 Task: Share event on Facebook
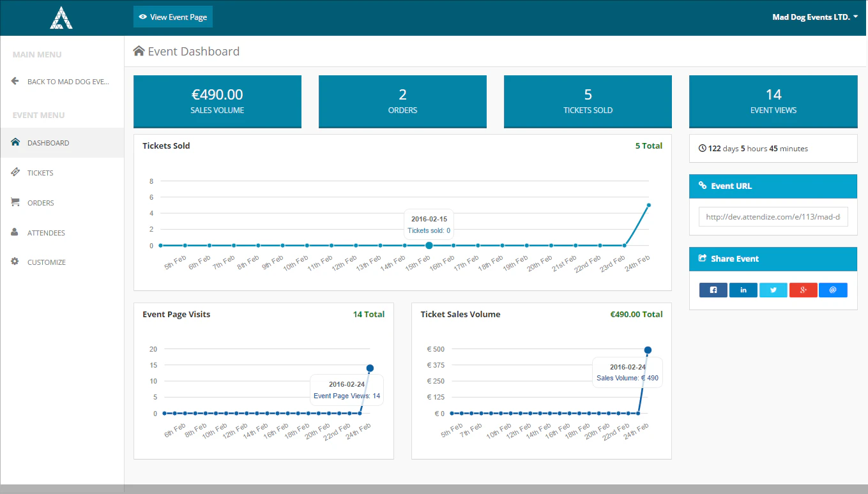(713, 290)
